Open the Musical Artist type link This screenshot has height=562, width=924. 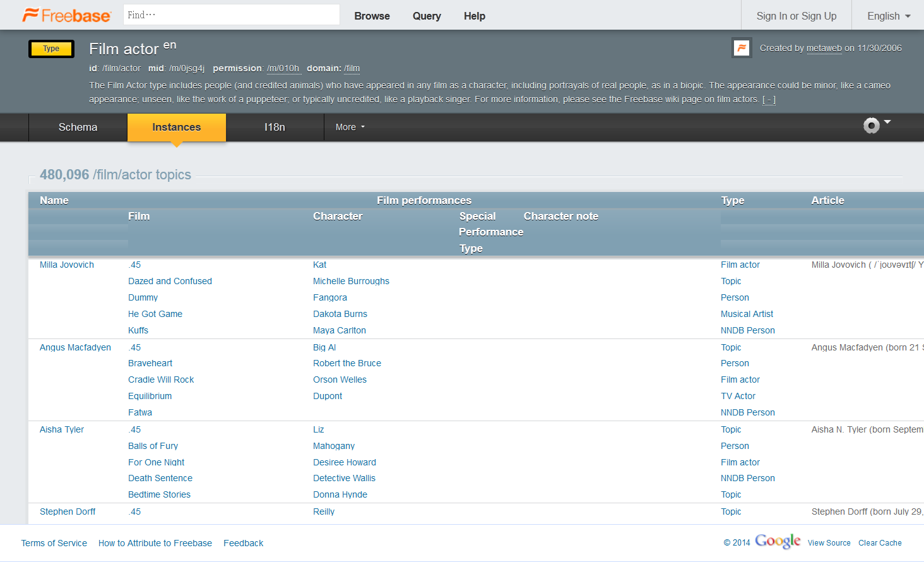(747, 314)
